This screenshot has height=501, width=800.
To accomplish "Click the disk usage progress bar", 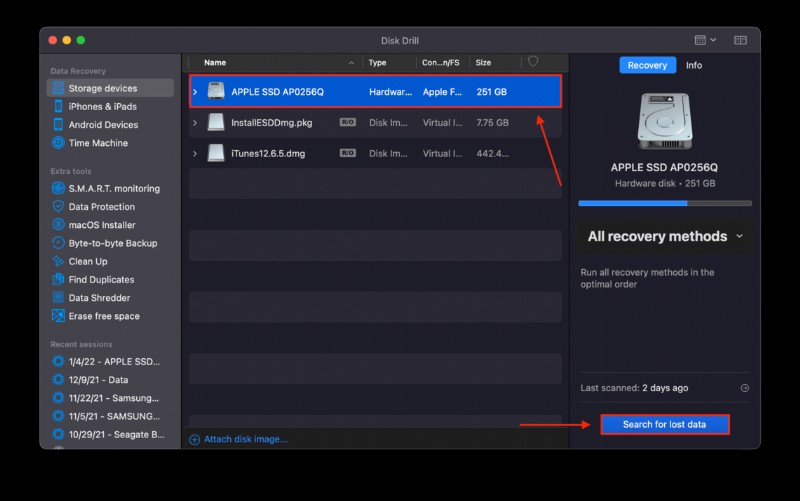I will coord(665,203).
